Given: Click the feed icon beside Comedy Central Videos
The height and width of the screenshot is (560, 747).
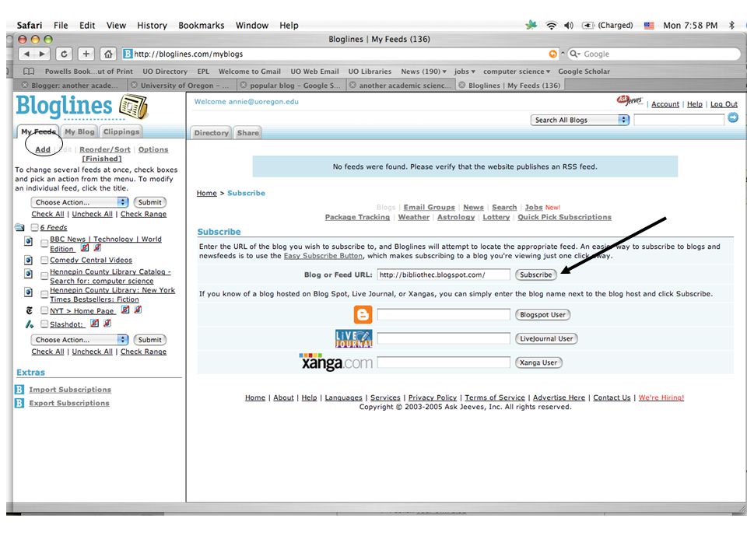Looking at the screenshot, I should coord(29,260).
